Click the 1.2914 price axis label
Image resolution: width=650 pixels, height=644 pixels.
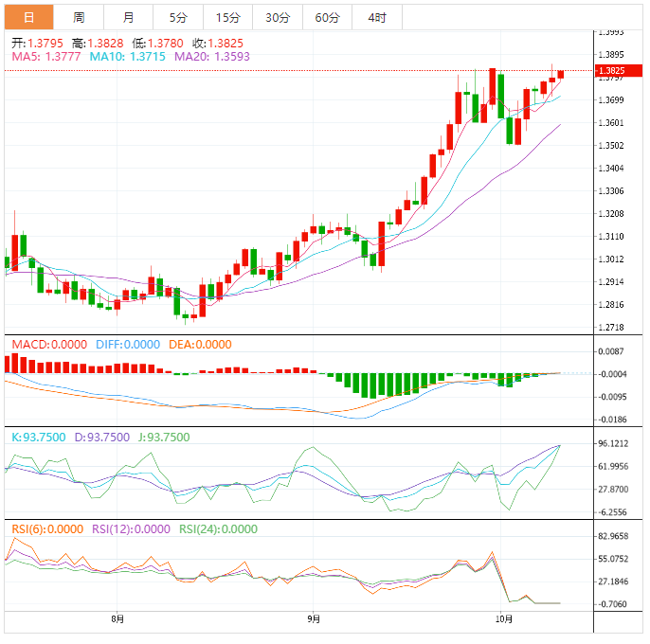coord(611,282)
